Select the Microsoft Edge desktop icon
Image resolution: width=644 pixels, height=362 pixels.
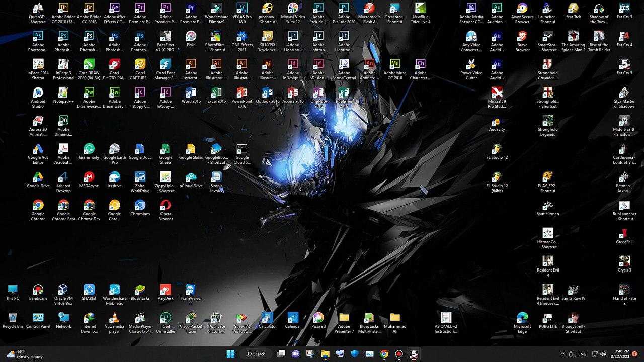point(522,323)
